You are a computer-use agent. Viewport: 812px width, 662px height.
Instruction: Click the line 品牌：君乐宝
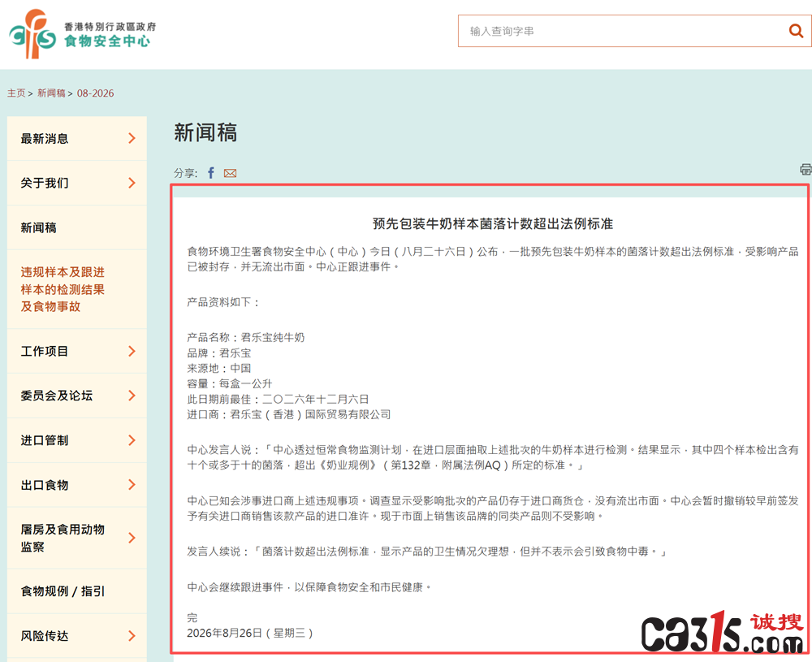click(219, 353)
